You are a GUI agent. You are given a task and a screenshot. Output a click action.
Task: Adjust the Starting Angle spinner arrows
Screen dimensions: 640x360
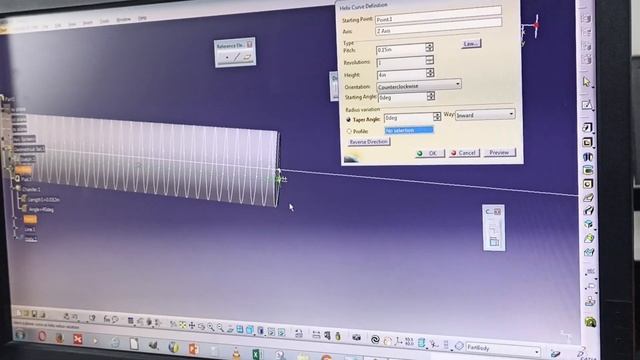tap(431, 96)
